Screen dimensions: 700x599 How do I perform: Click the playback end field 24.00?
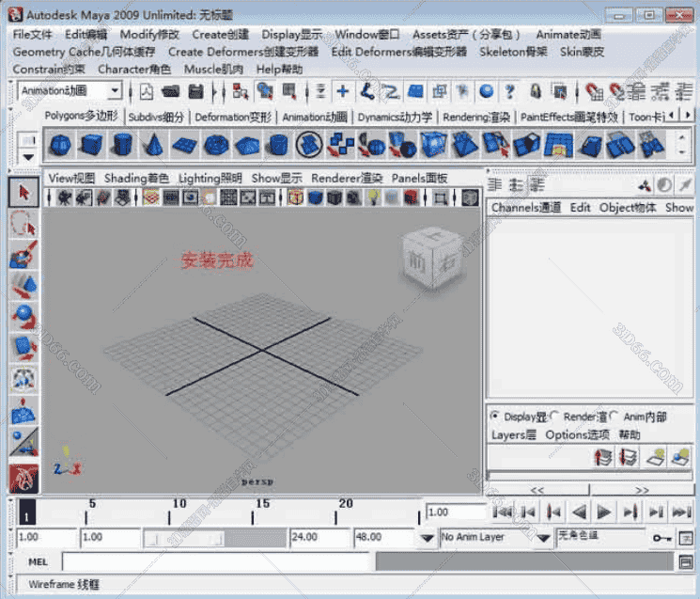tap(319, 538)
